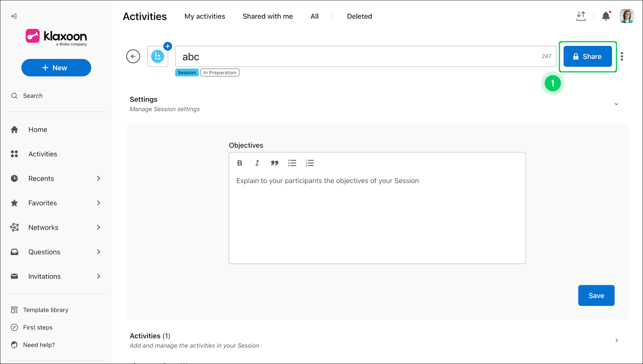Viewport: 643px width, 364px height.
Task: Switch to the All tab
Action: coord(314,16)
